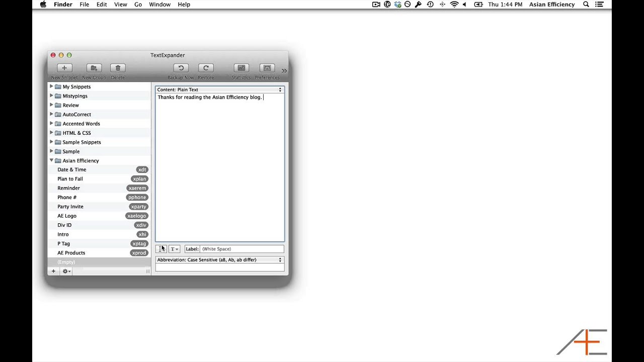Click the Wi-Fi status icon

pos(454,5)
